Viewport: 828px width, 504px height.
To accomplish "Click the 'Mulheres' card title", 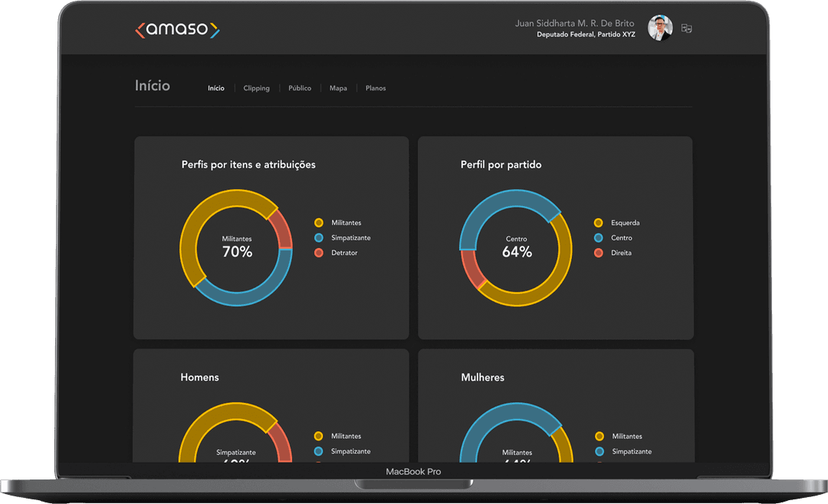I will 483,378.
